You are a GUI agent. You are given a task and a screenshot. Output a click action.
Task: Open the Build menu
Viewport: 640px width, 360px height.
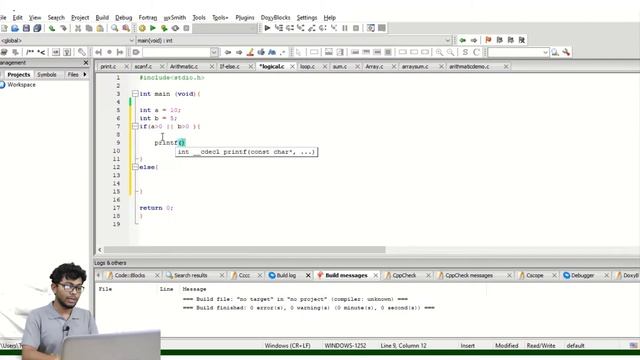[102, 18]
